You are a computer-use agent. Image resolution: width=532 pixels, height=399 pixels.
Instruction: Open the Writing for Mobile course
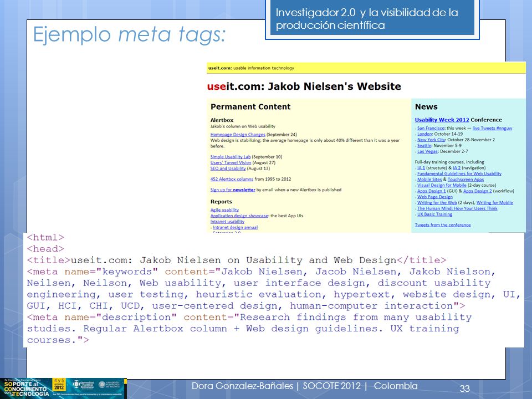pos(495,203)
